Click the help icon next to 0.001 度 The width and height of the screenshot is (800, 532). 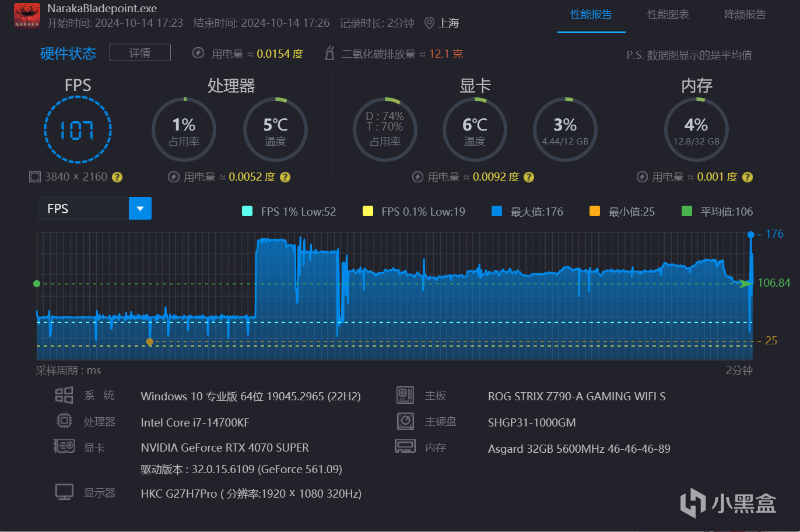748,177
